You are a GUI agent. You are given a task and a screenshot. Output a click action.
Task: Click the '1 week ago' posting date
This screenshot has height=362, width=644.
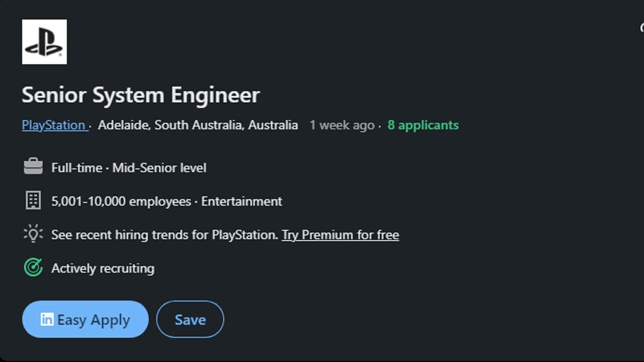[342, 125]
